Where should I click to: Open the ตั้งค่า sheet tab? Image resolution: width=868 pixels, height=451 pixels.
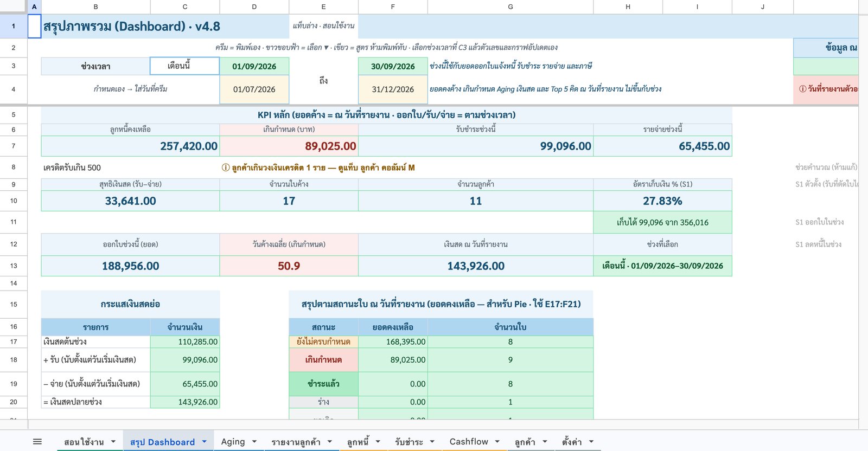(572, 442)
